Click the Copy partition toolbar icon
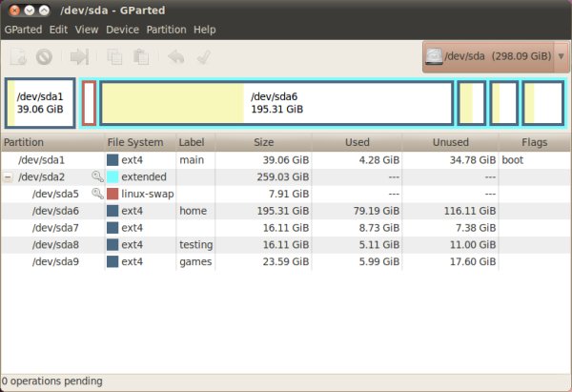572x392 pixels. (x=114, y=57)
